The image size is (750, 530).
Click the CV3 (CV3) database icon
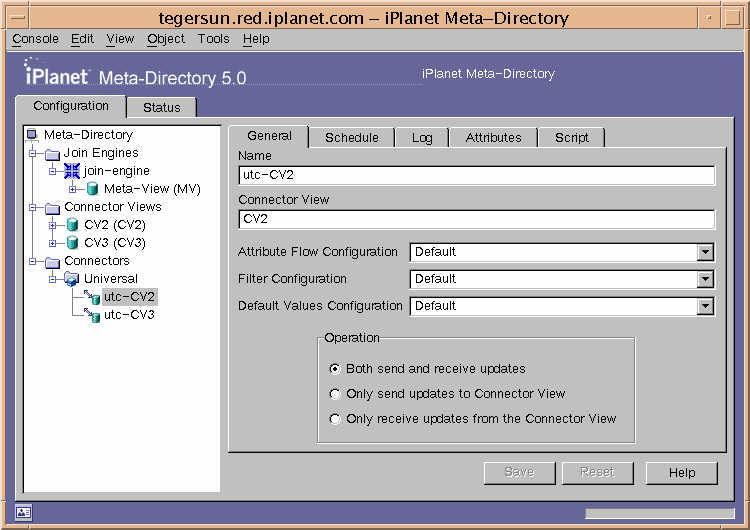[x=72, y=243]
